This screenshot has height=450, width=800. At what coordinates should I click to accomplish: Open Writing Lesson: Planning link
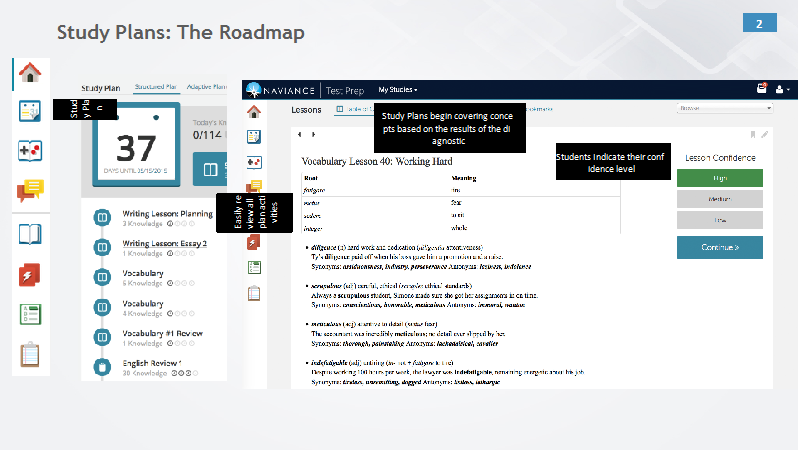[x=167, y=214]
